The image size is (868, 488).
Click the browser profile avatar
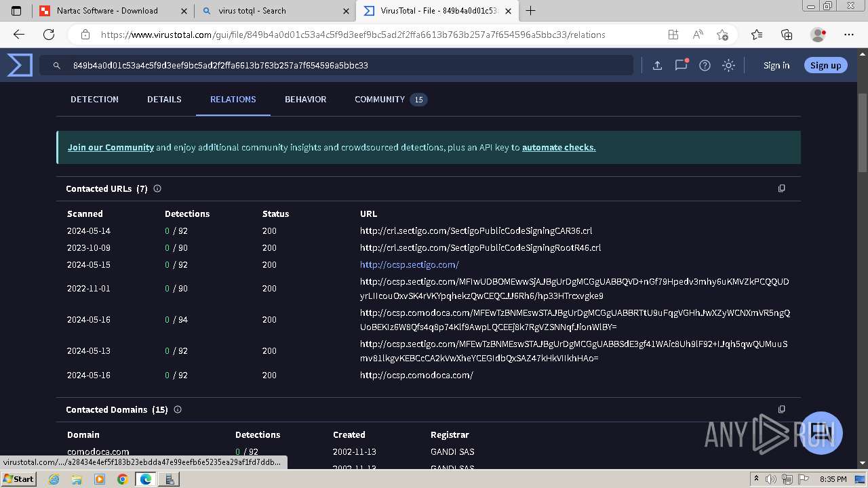[x=818, y=35]
